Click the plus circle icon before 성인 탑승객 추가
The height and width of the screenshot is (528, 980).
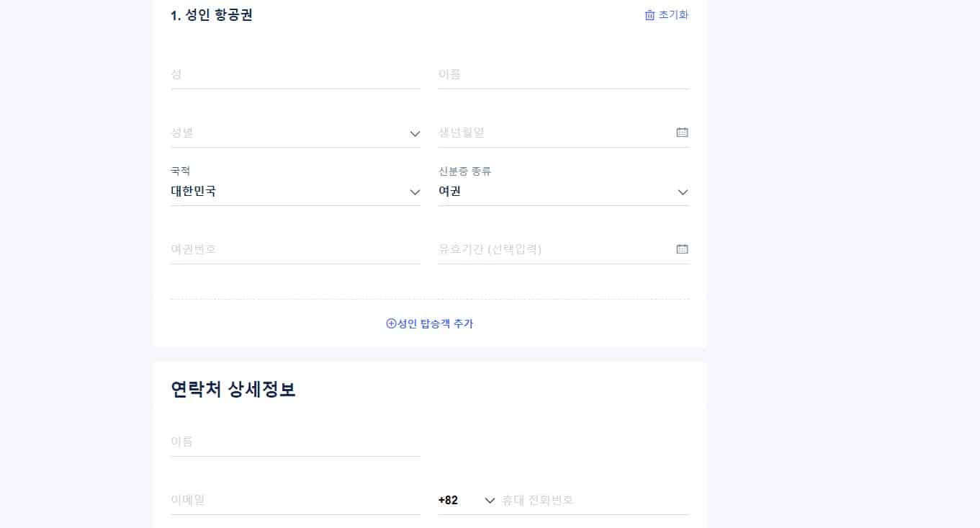[392, 323]
